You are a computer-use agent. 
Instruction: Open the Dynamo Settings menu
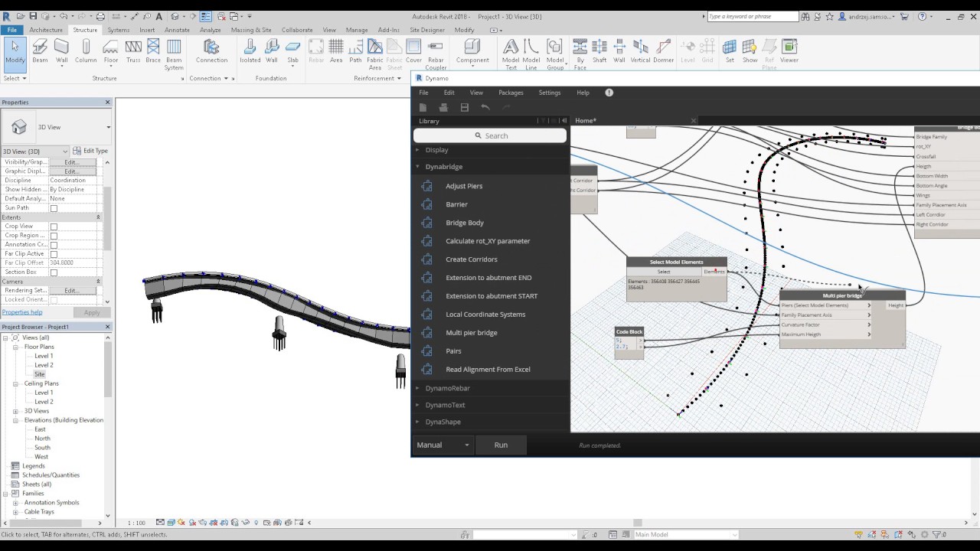550,93
